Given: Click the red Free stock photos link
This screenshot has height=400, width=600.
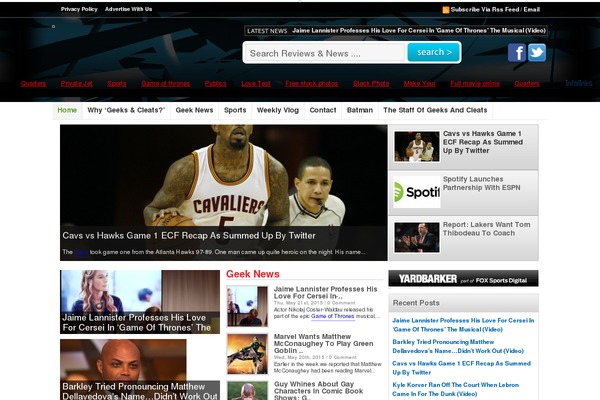Looking at the screenshot, I should click(x=311, y=83).
